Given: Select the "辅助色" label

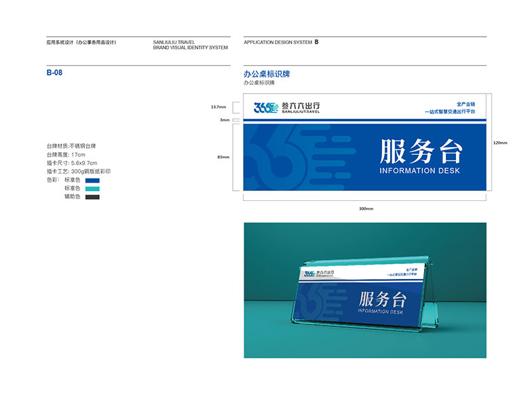Looking at the screenshot, I should coord(72,197).
